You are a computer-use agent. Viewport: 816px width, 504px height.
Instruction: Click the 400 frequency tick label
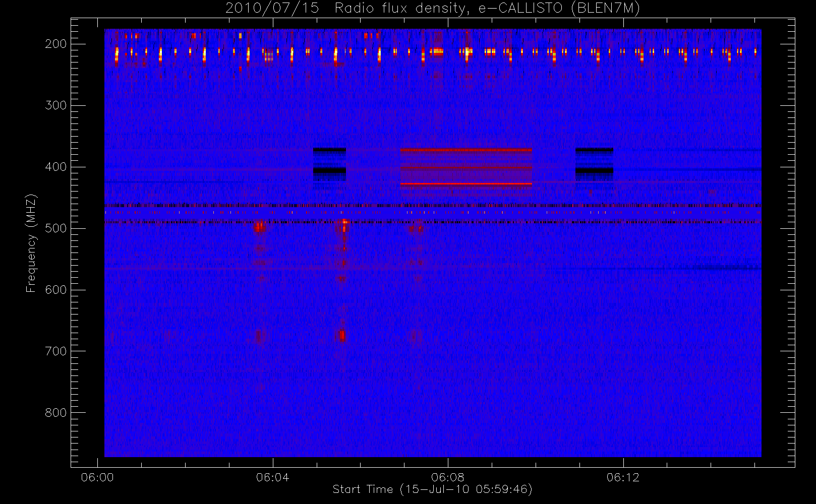tap(56, 167)
